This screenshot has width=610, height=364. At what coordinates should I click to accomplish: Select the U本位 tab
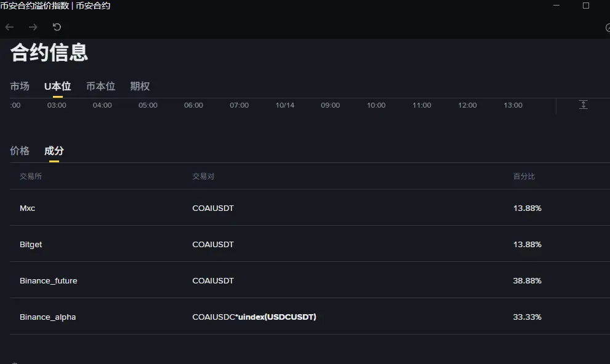click(57, 86)
